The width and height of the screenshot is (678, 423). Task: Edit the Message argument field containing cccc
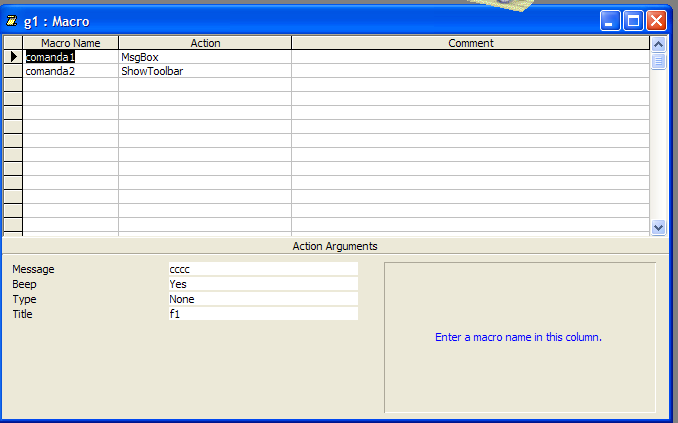[263, 269]
